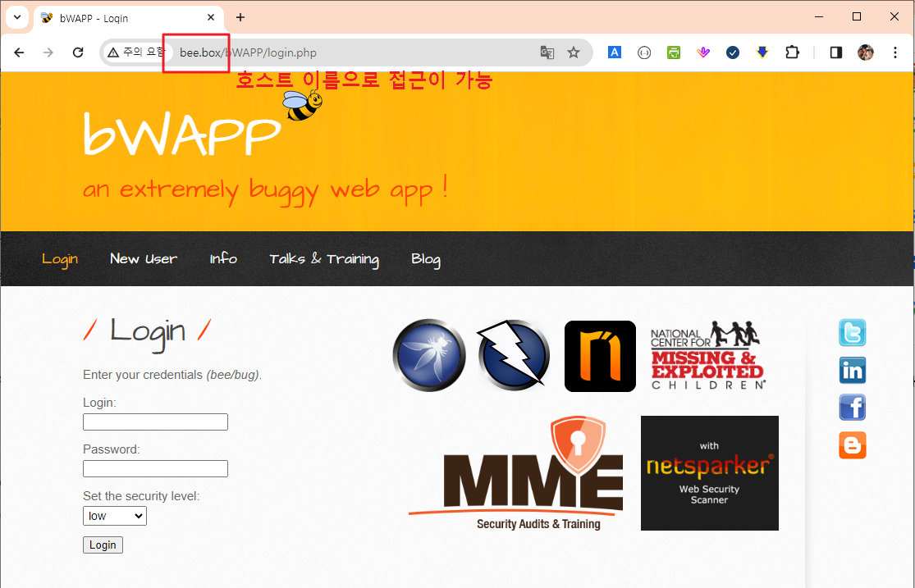Click the bWAPP header title logo

coord(182,134)
